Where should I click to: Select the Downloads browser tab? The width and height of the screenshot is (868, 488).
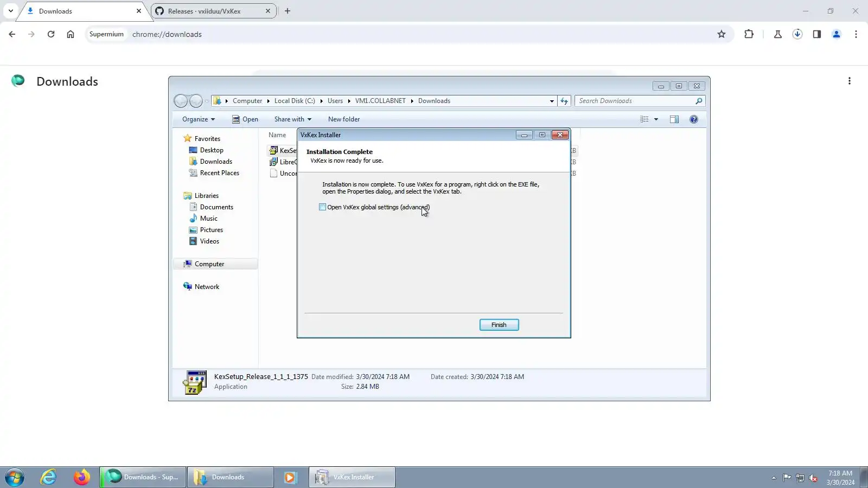(x=84, y=11)
